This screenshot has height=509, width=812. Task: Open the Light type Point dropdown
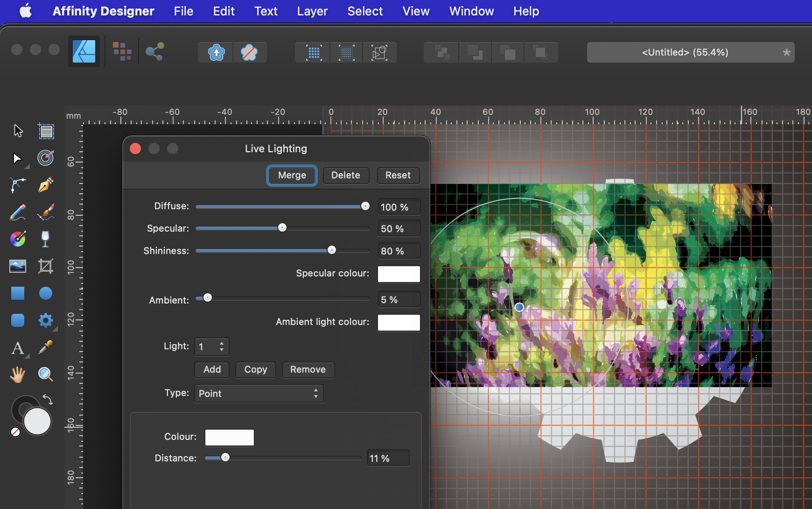click(x=259, y=394)
